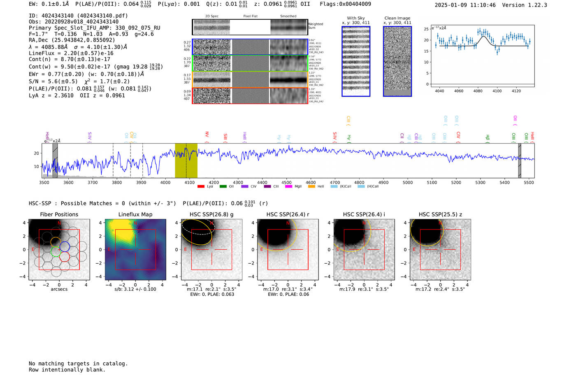This screenshot has height=392, width=576.
Task: Click the 'Primary Spec_Slot_IFU_AMP: 330_092_075_RU' line
Action: (95, 28)
